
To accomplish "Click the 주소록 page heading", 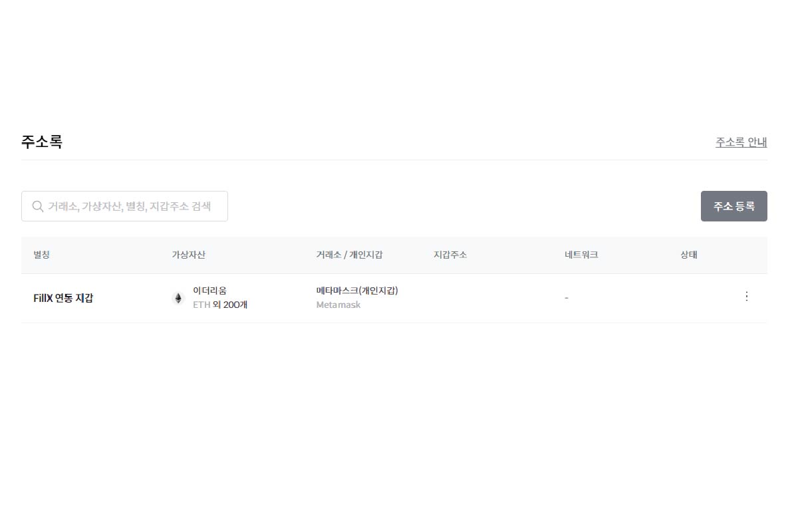I will (42, 142).
